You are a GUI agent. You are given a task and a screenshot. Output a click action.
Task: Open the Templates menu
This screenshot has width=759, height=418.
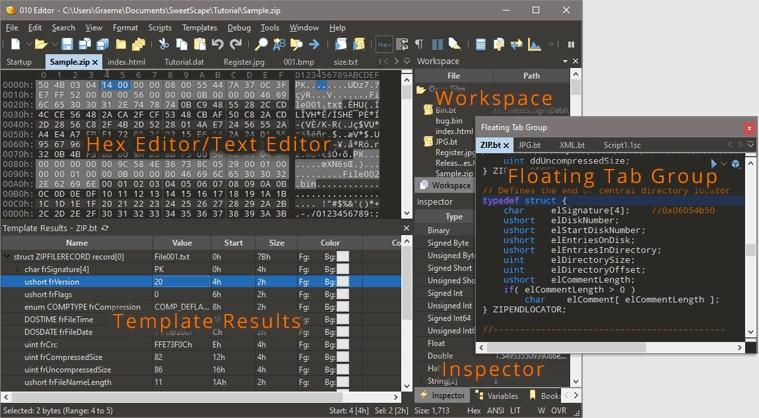[199, 28]
